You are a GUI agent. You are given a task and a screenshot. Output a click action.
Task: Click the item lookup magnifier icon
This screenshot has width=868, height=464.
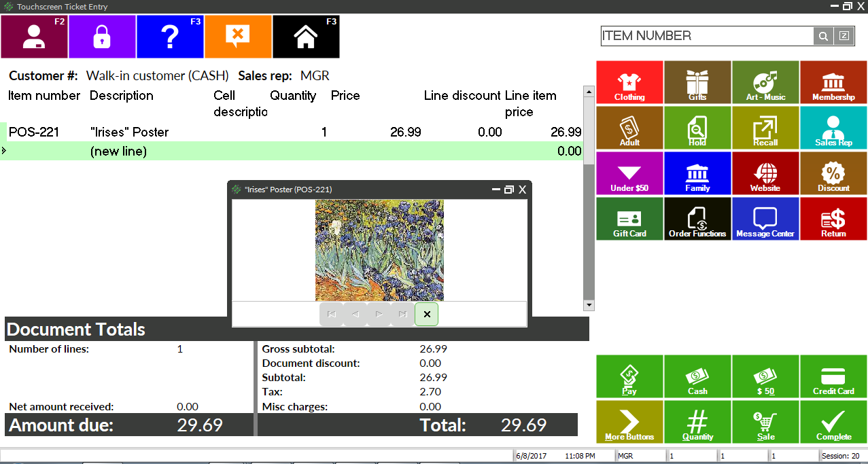point(823,36)
